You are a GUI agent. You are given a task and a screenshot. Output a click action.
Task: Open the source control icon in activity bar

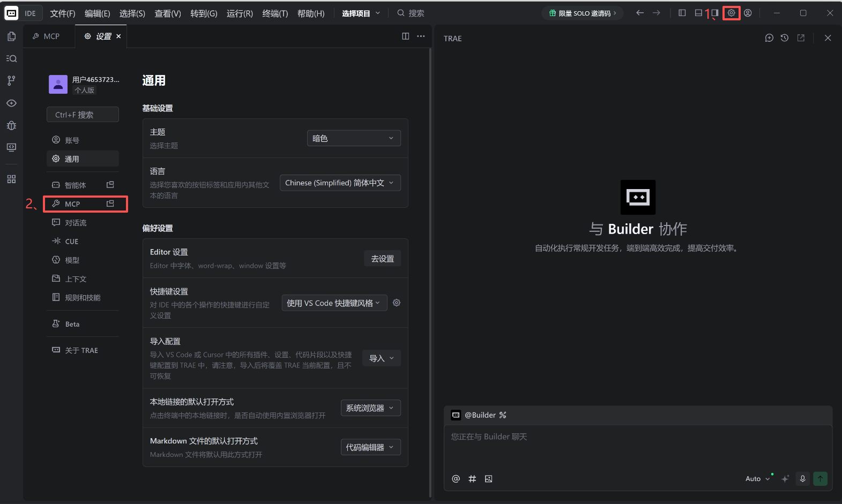click(11, 80)
